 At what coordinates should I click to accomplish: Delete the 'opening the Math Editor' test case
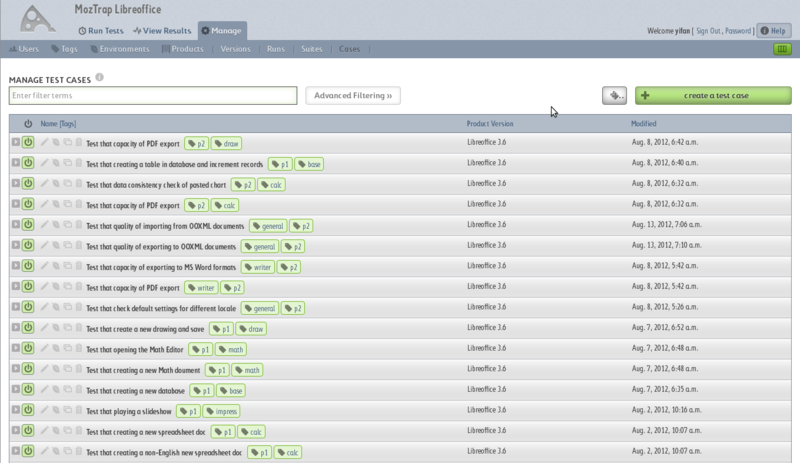(79, 348)
